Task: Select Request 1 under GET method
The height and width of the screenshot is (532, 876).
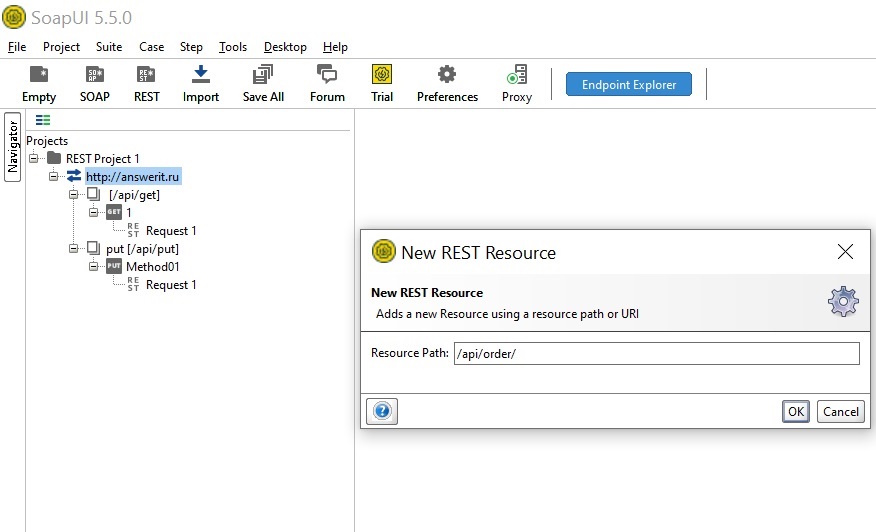Action: coord(171,231)
